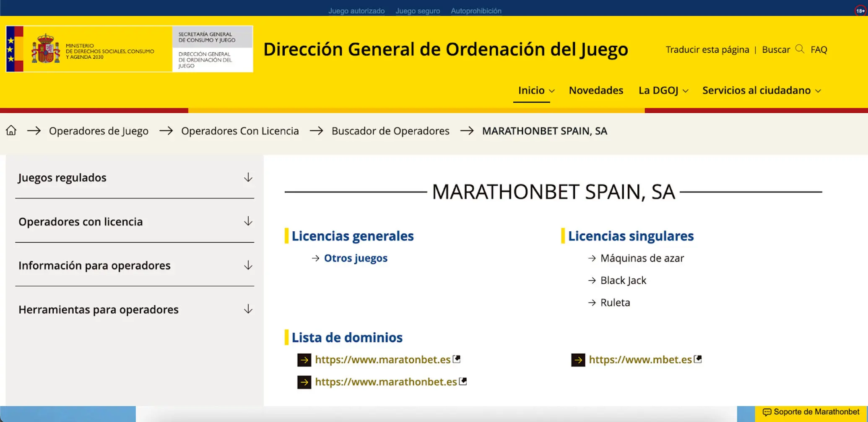Open the Otros juegos license link
The height and width of the screenshot is (422, 868).
pos(355,258)
